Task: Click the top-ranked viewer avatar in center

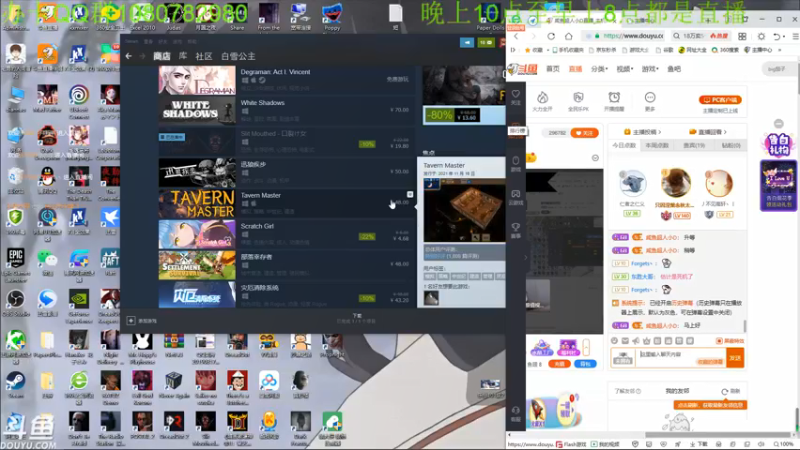Action: (x=676, y=183)
